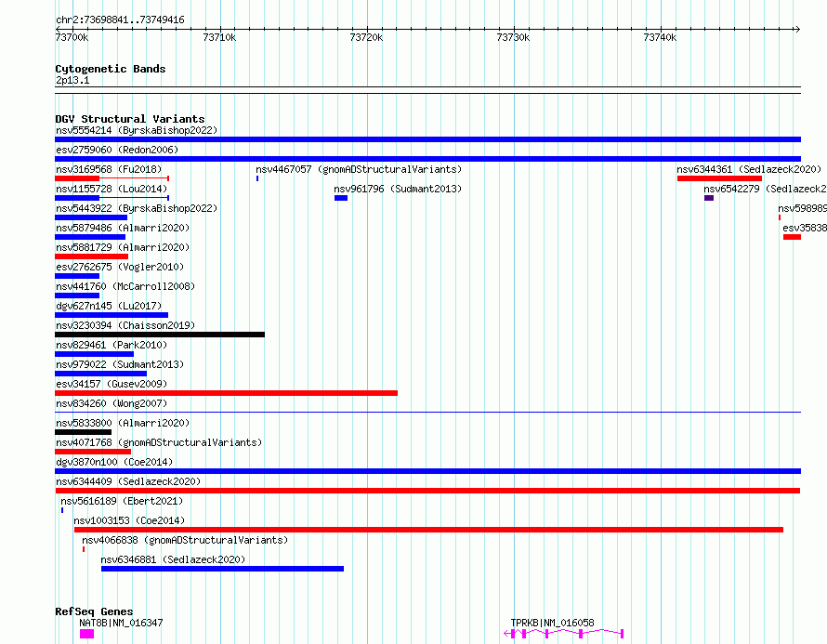
Task: Select nsv6344409 (Sedlazeck2020) label
Action: point(128,481)
